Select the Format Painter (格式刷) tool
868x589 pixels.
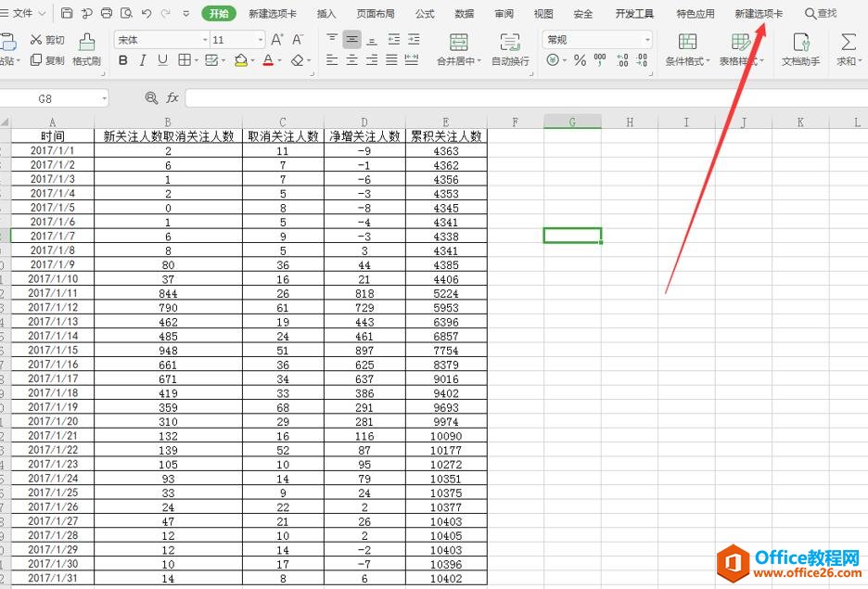pos(87,50)
